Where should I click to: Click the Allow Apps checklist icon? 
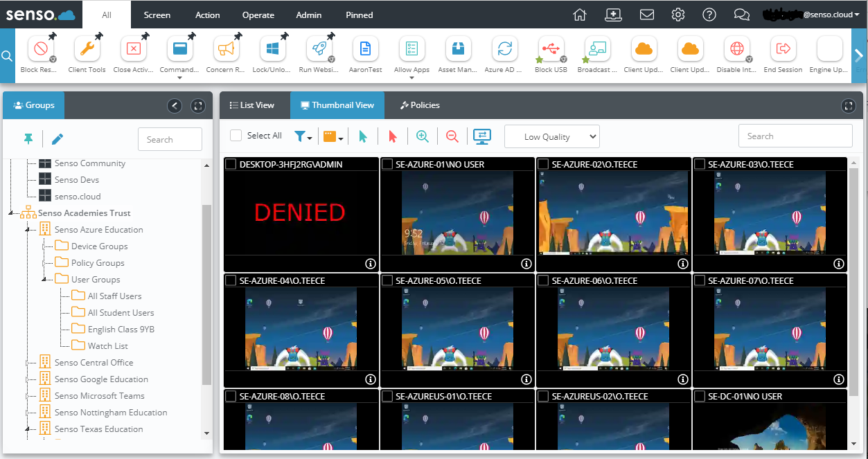point(412,49)
